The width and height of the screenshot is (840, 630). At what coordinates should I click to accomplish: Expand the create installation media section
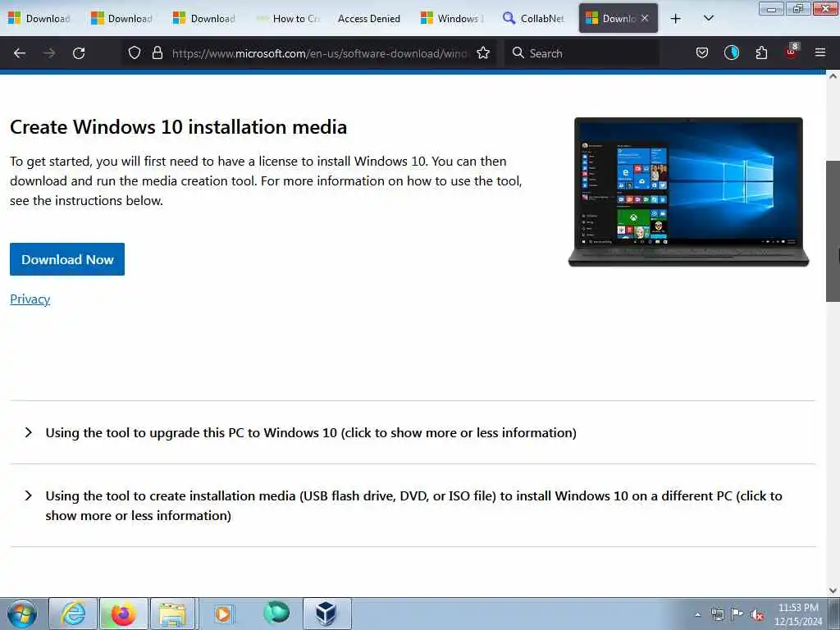point(413,505)
